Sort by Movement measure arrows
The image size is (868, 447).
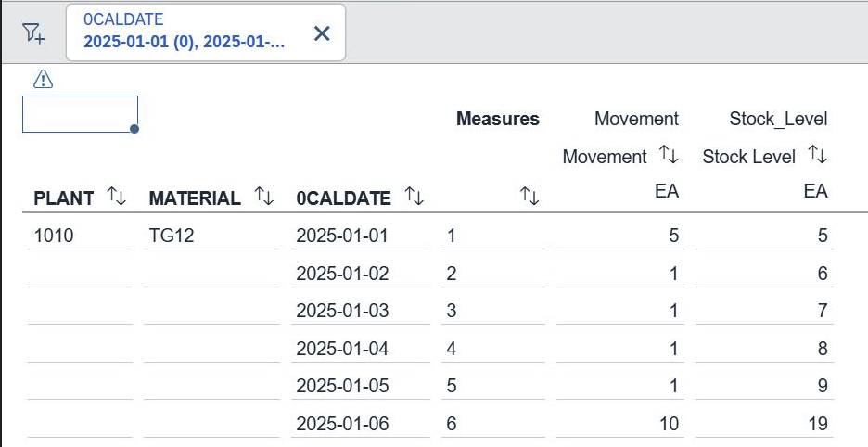tap(669, 156)
